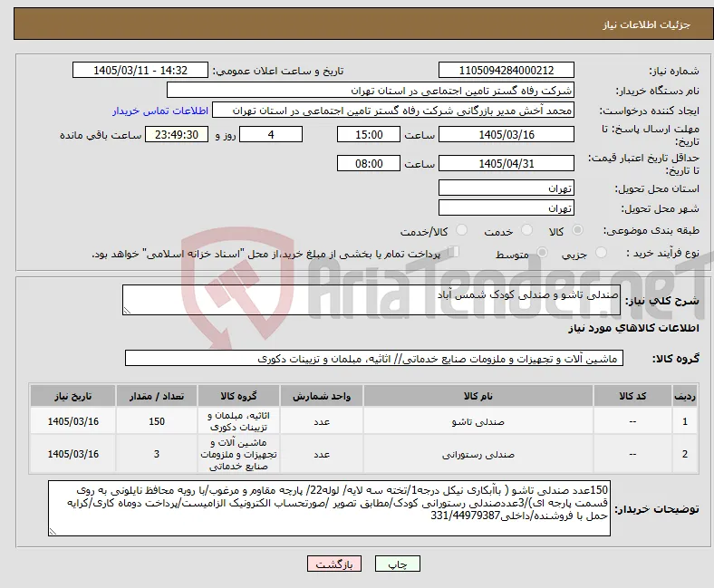Click the شرح کلی نیاز description textarea
Viewport: 714px width, 588px height.
(x=371, y=300)
